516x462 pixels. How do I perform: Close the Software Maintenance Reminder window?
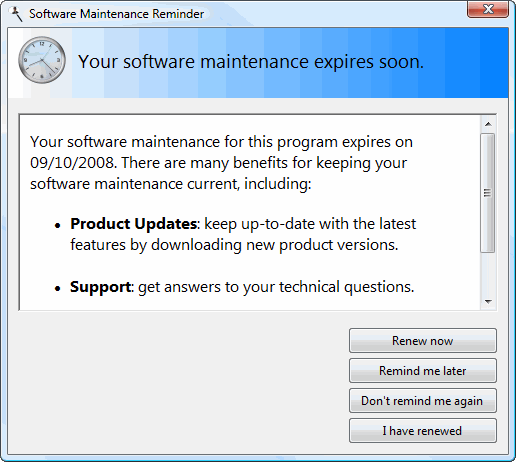point(488,9)
